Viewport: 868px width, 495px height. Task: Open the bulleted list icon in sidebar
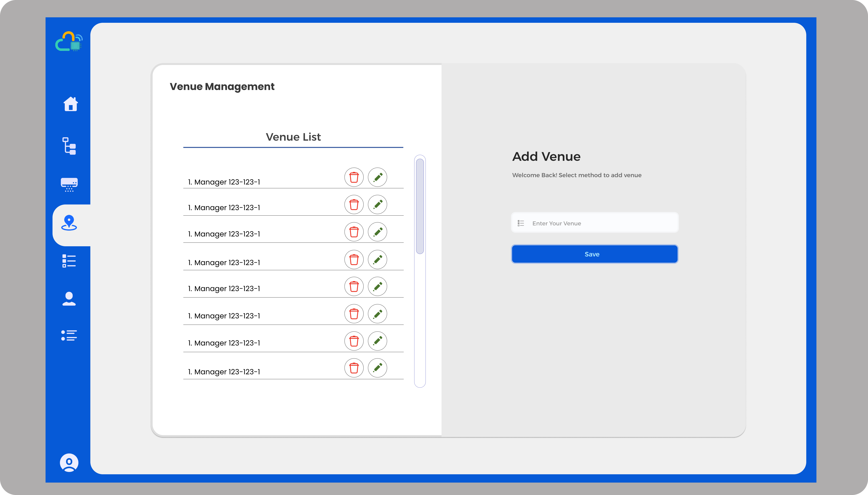(69, 335)
